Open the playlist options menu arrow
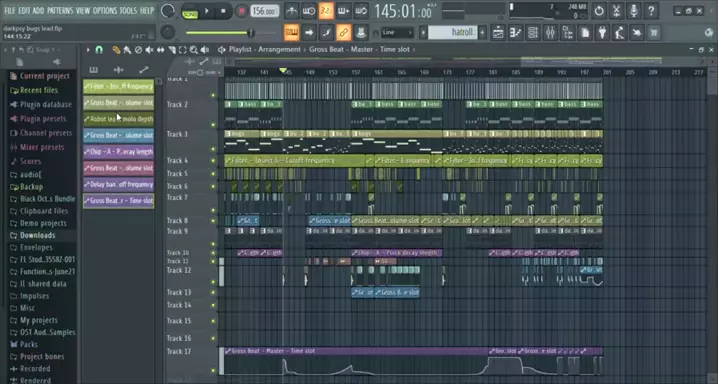 (x=88, y=50)
